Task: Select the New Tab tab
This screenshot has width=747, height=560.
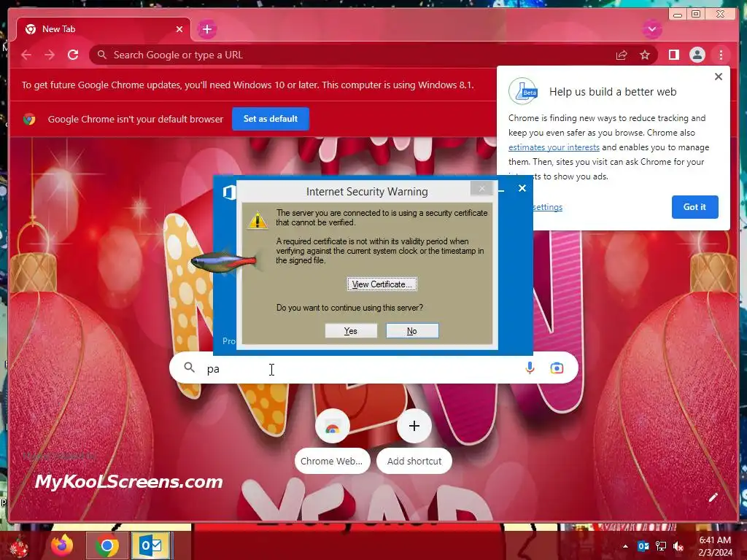Action: click(104, 29)
